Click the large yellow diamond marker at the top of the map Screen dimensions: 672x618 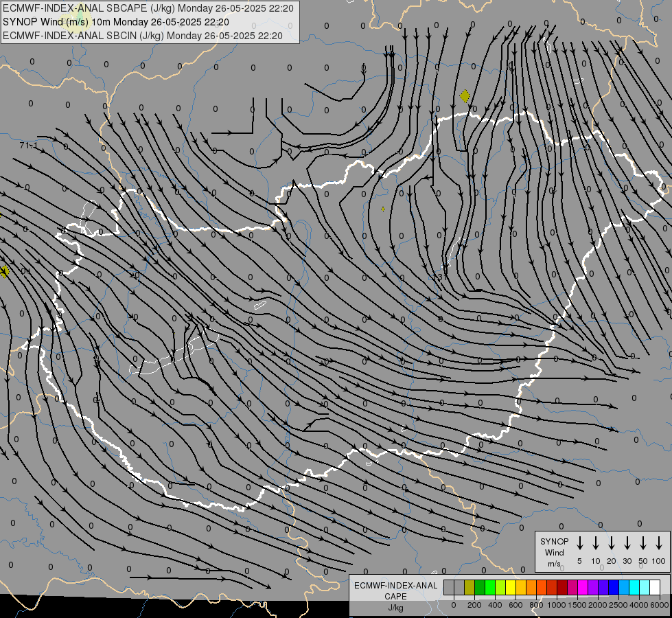click(465, 96)
